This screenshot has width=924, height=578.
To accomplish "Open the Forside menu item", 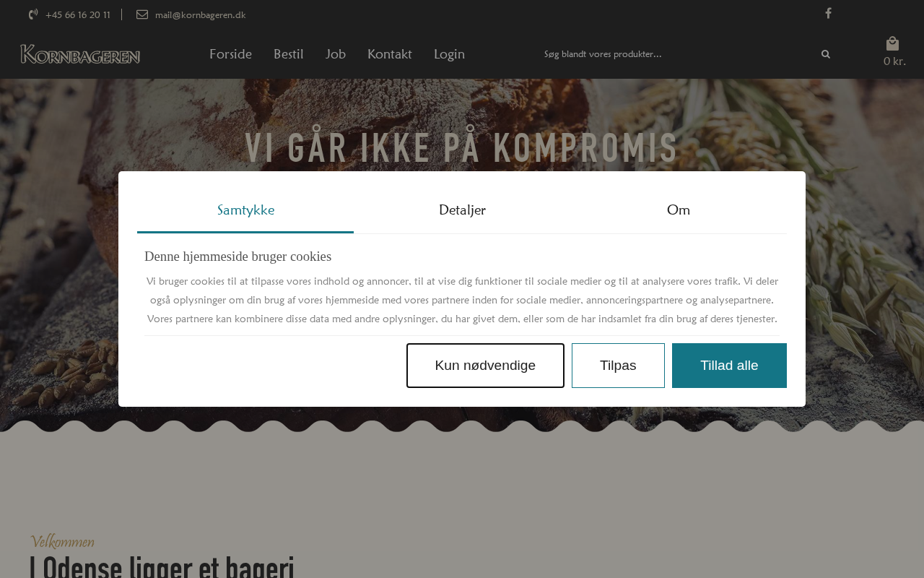I will tap(230, 54).
